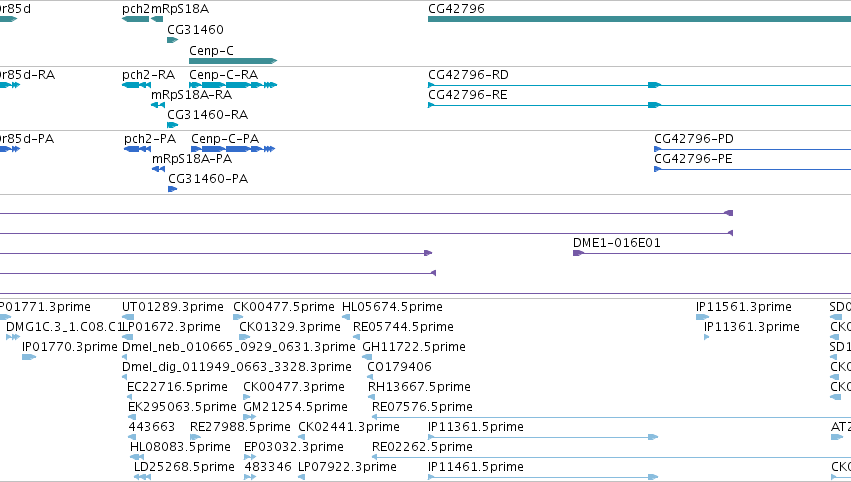The height and width of the screenshot is (482, 851).
Task: Open the IP01770.3prime EST label
Action: coord(70,347)
